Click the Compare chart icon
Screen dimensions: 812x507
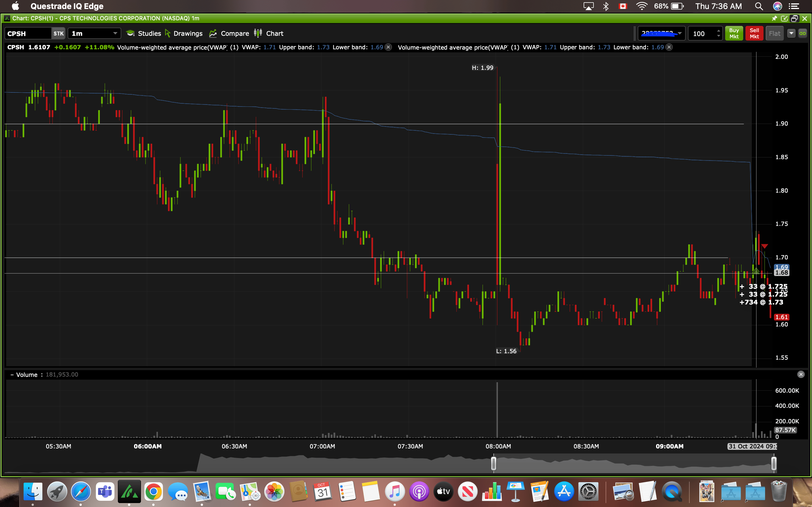click(213, 33)
